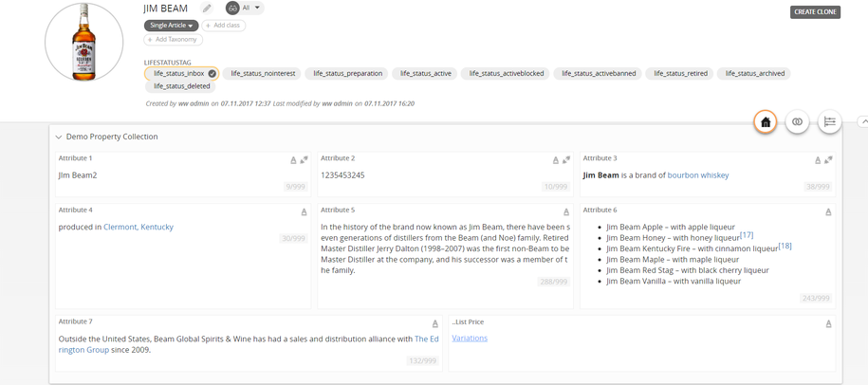Image resolution: width=868 pixels, height=385 pixels.
Task: Click the Add class button
Action: click(224, 26)
